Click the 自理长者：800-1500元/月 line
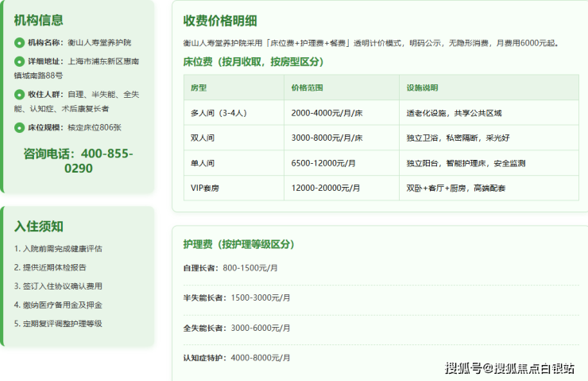The image size is (588, 381). 230,268
